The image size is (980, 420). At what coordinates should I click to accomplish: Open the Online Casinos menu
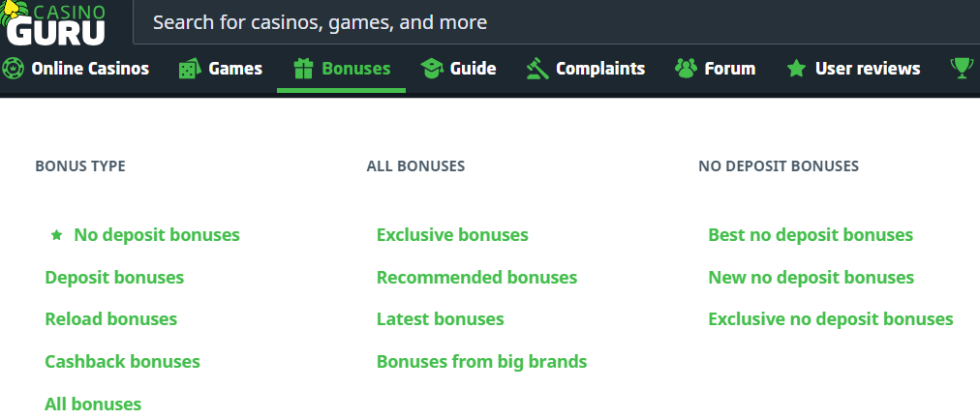pyautogui.click(x=90, y=69)
